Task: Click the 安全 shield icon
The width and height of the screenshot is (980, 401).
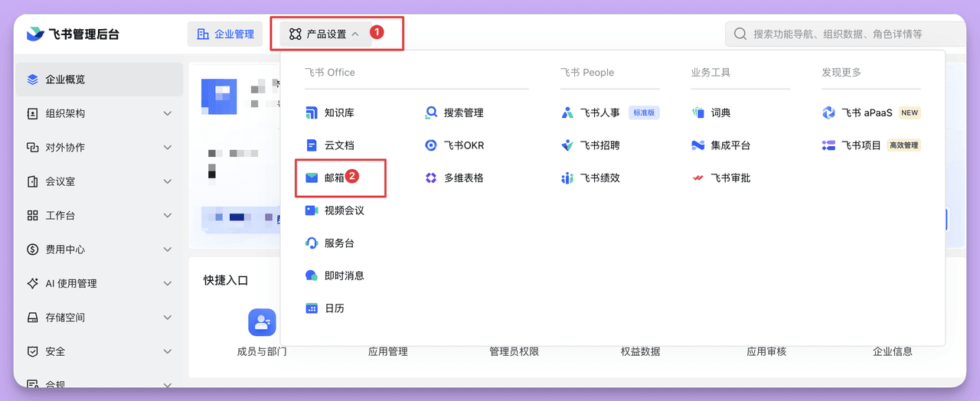Action: point(32,352)
